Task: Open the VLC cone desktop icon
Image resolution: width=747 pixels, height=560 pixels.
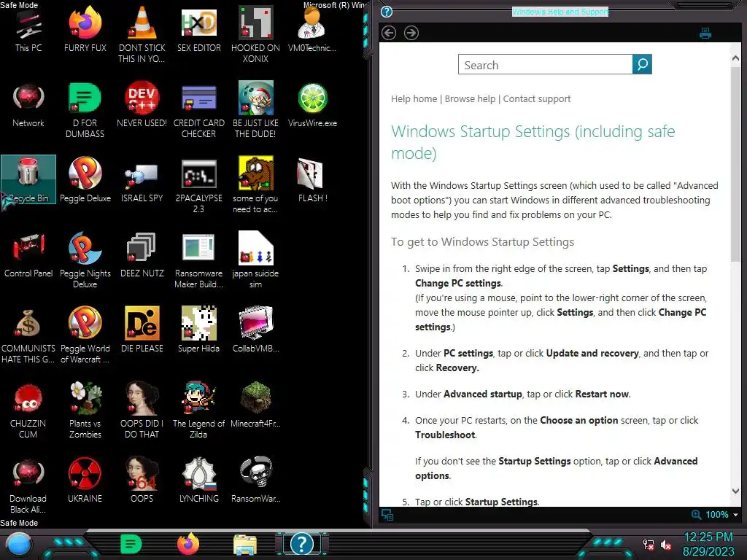Action: coord(142,35)
